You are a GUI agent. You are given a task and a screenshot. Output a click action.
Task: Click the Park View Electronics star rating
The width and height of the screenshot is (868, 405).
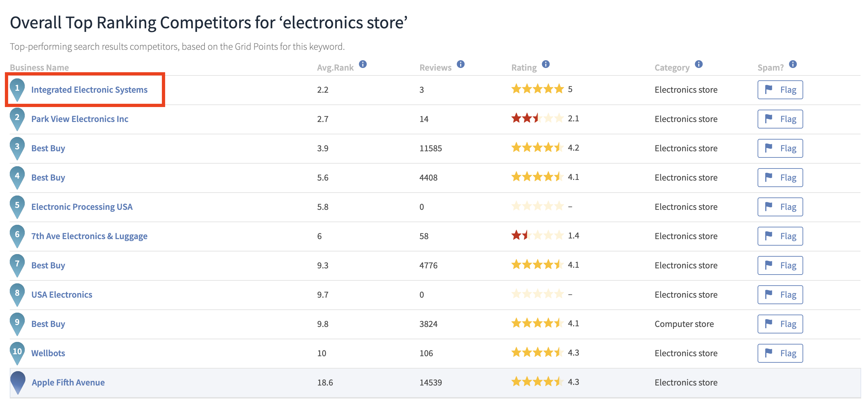(x=537, y=118)
